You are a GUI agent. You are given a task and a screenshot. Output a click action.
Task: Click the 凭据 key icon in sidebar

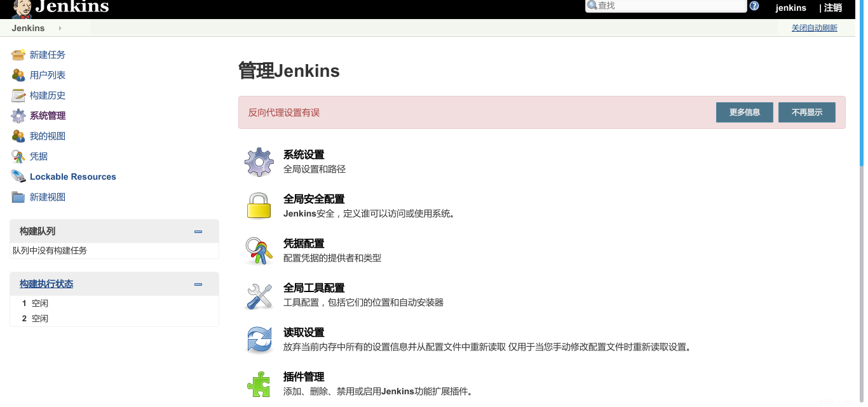18,156
